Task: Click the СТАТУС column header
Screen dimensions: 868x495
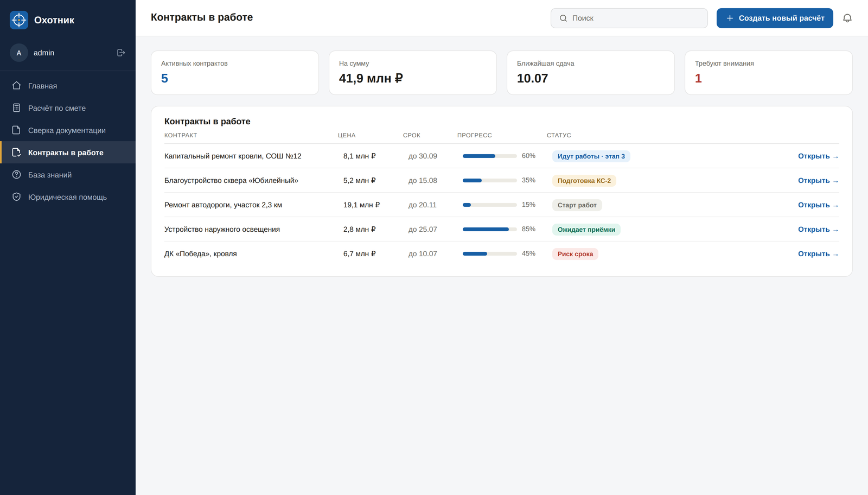Action: 559,135
